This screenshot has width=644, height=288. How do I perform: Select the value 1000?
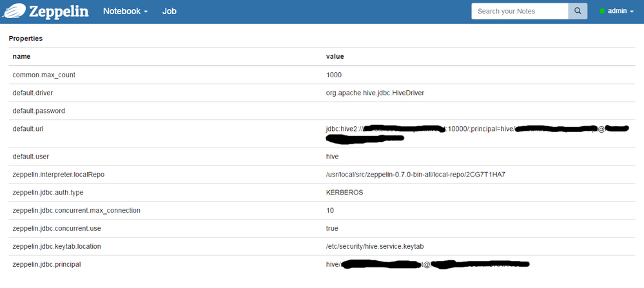(x=333, y=75)
